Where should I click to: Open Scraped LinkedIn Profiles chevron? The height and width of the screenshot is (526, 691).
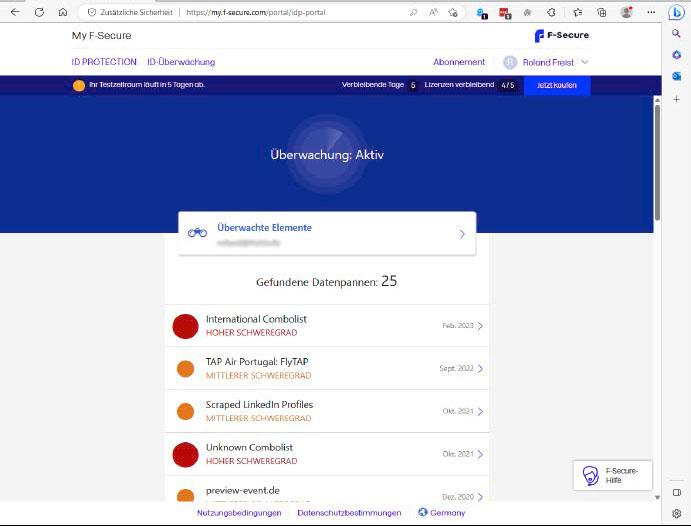point(480,411)
